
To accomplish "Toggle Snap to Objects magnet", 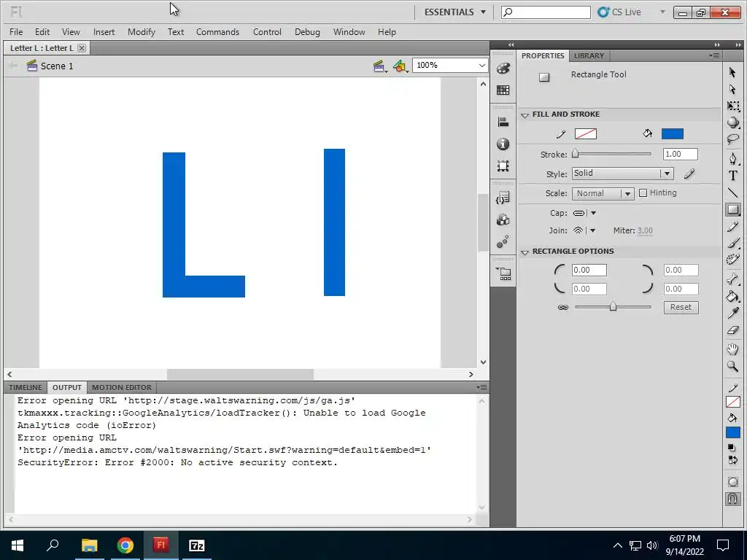I will pyautogui.click(x=732, y=499).
